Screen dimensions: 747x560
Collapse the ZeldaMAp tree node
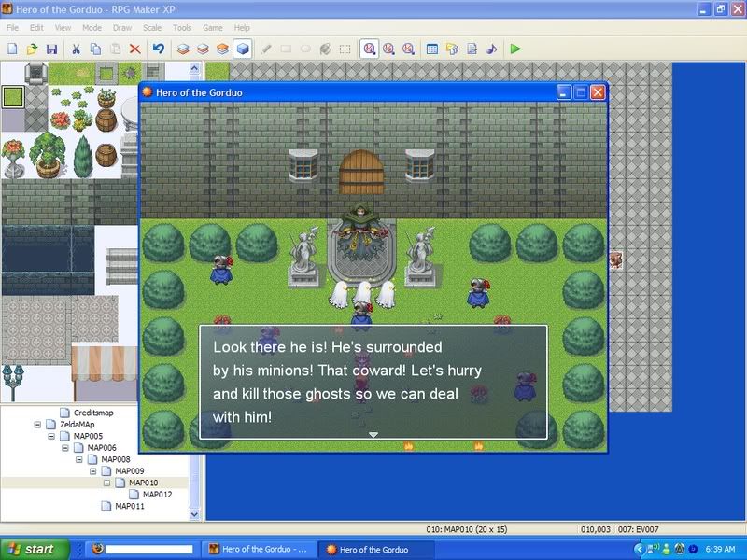(x=36, y=424)
